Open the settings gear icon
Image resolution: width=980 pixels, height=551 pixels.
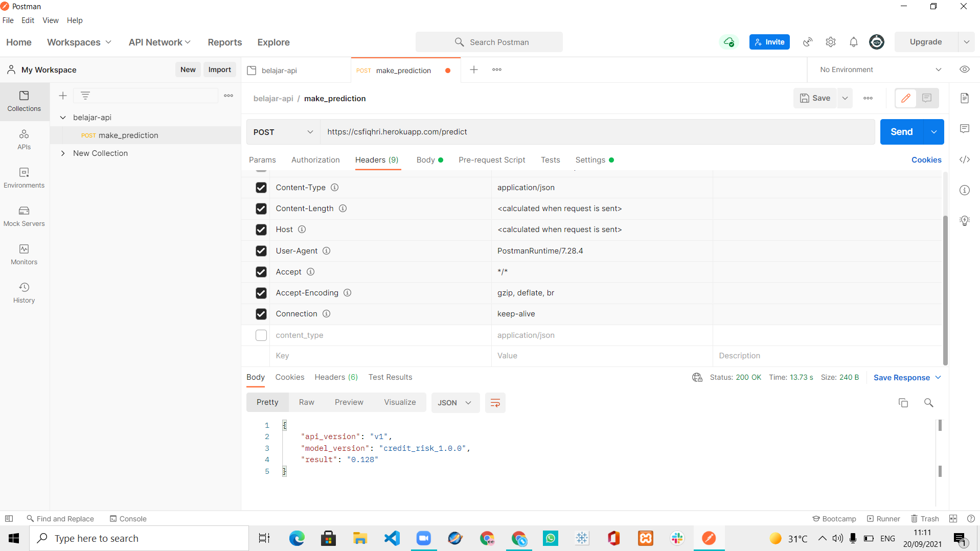coord(831,42)
